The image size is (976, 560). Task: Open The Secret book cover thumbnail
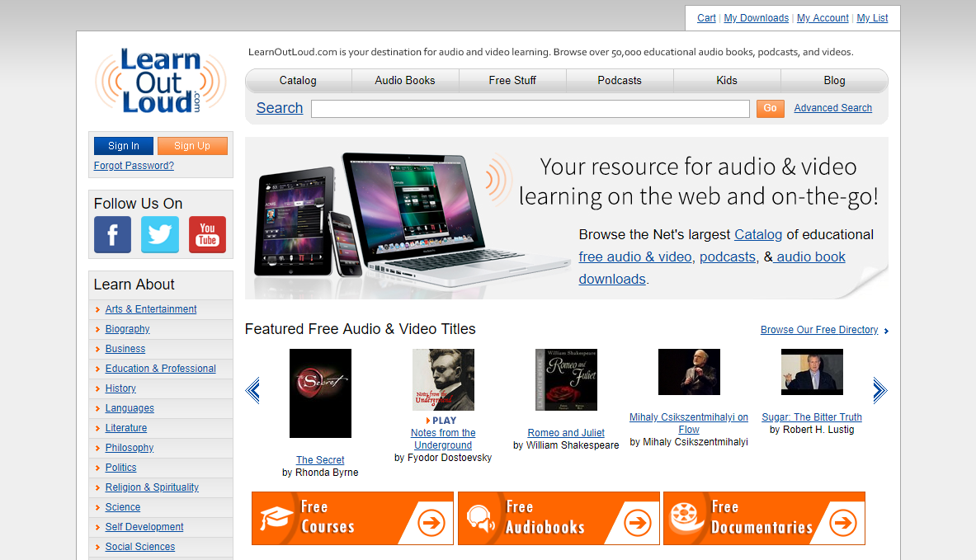[x=321, y=393]
